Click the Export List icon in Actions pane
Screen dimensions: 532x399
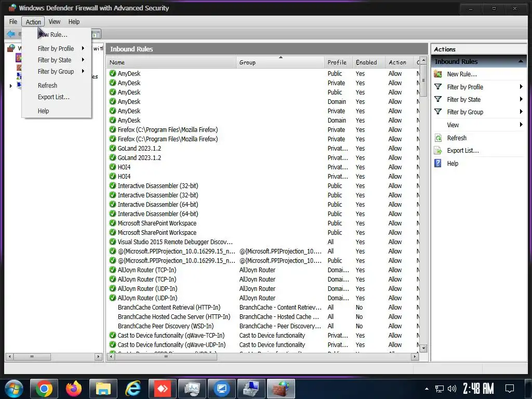click(x=438, y=150)
